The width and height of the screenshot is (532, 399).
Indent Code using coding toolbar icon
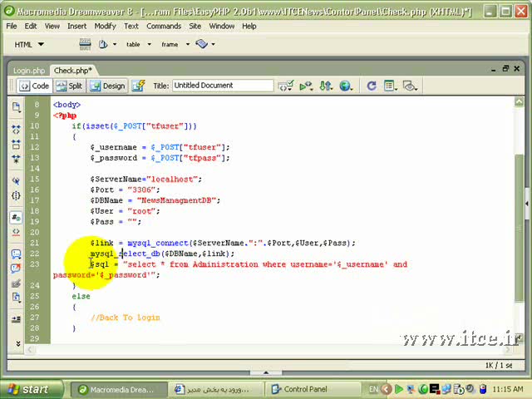[x=16, y=319]
